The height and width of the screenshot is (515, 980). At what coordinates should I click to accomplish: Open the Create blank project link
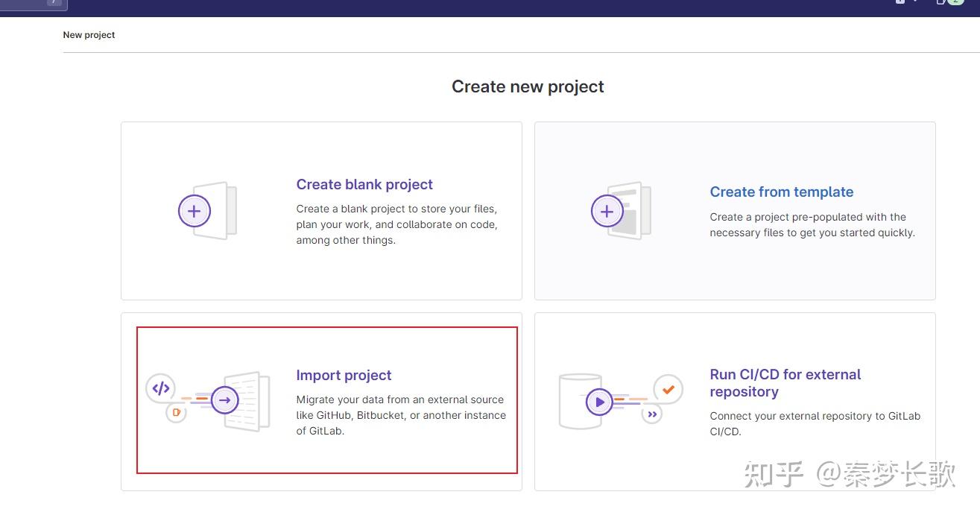coord(364,184)
